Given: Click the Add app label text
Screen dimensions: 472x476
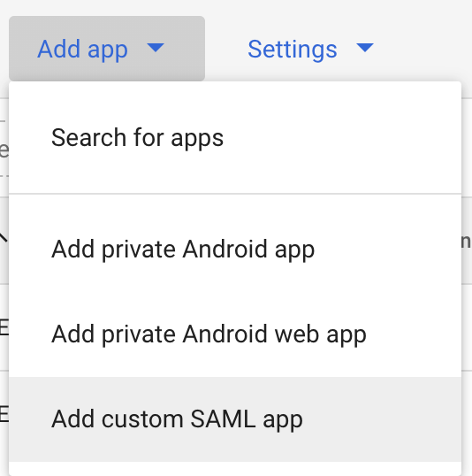Looking at the screenshot, I should pyautogui.click(x=82, y=50).
